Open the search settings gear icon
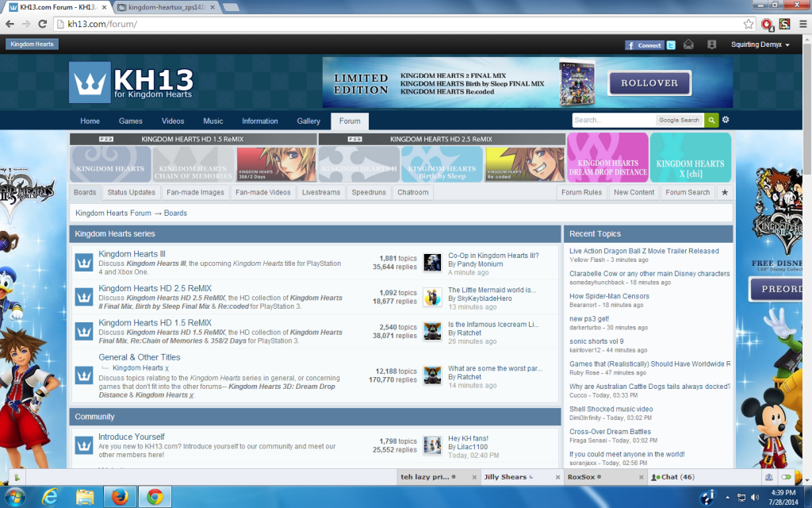Image resolution: width=812 pixels, height=508 pixels. (x=726, y=120)
